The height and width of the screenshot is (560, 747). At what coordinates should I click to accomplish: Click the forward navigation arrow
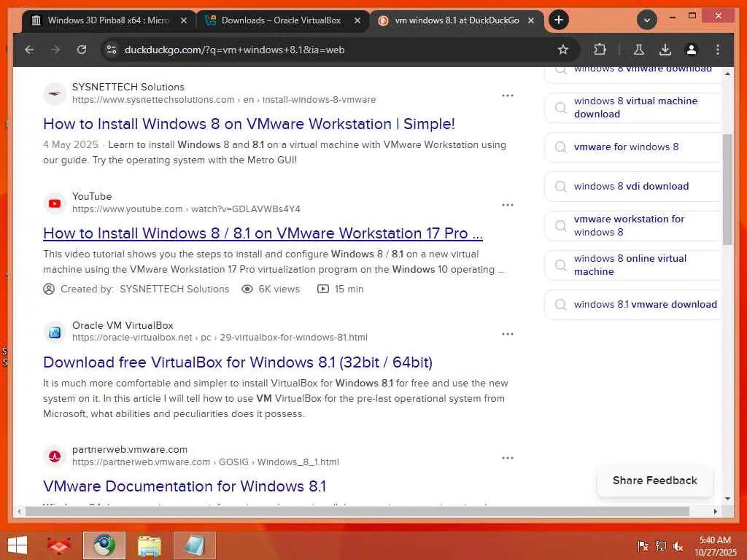[x=55, y=50]
